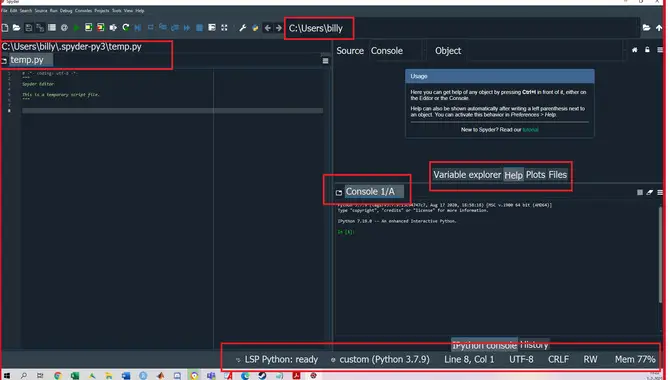Run selection or current line
Image resolution: width=670 pixels, height=380 pixels.
(x=113, y=28)
